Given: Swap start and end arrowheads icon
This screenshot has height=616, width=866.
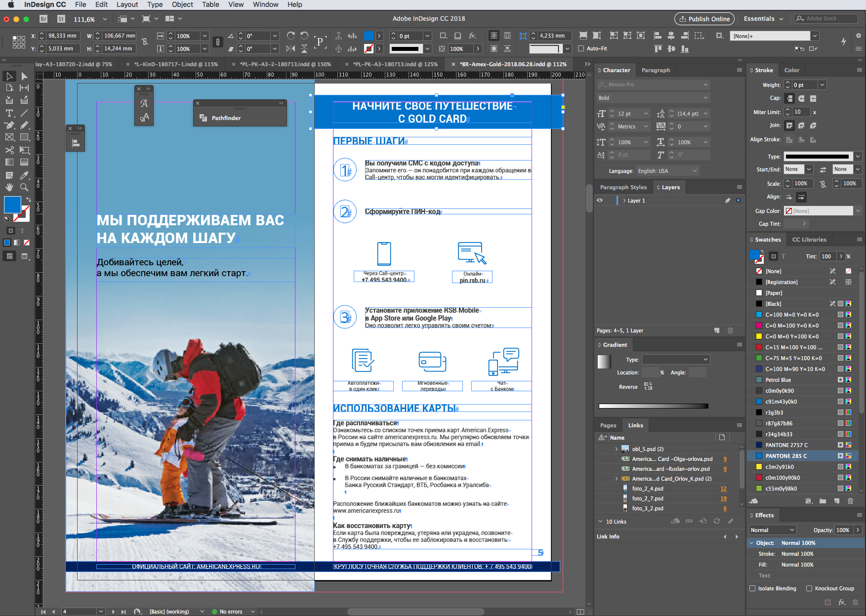Looking at the screenshot, I should click(823, 169).
